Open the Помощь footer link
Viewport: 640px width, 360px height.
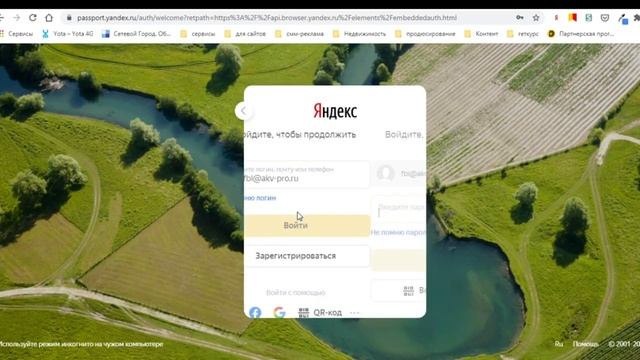pos(585,344)
